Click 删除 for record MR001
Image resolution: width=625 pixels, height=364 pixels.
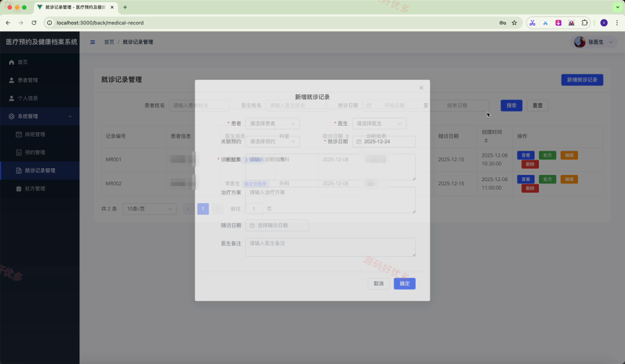(530, 164)
